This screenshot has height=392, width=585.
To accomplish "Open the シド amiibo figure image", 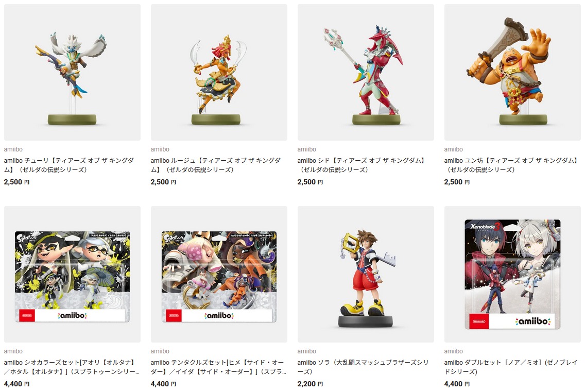I will pyautogui.click(x=366, y=73).
